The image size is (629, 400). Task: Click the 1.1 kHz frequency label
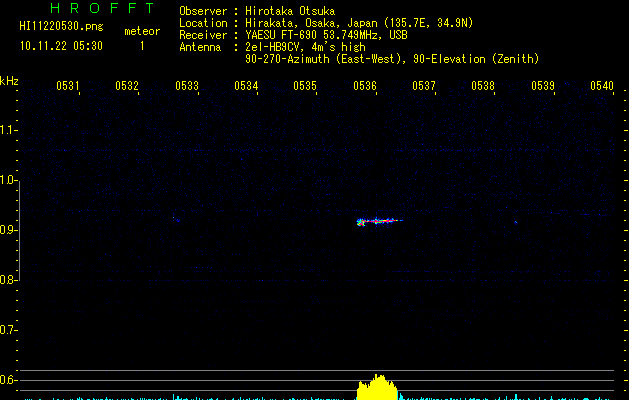(9, 130)
